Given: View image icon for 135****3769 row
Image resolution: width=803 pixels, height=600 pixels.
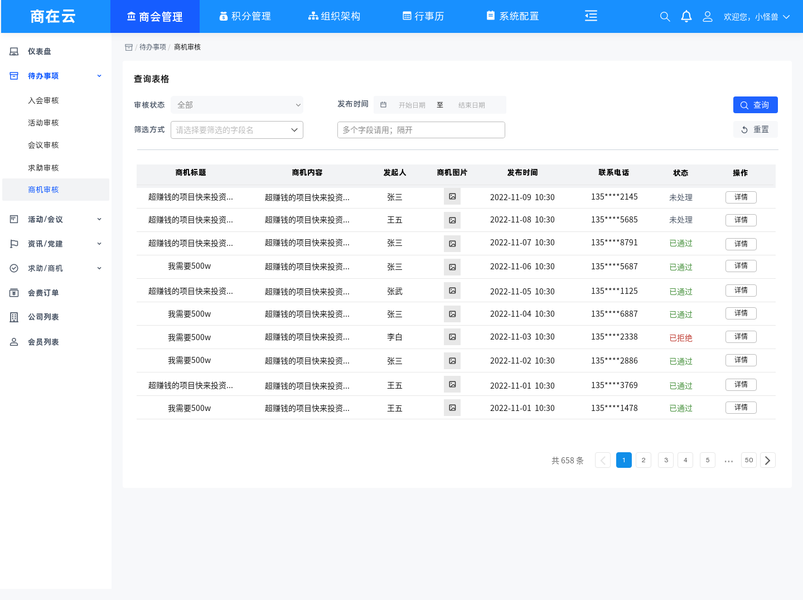Looking at the screenshot, I should click(x=452, y=384).
